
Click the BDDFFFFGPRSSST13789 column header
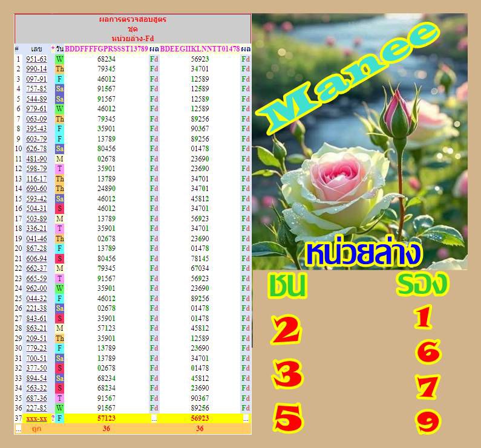click(x=106, y=48)
